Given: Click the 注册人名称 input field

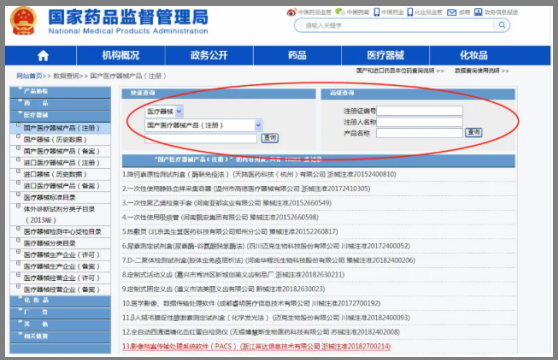Looking at the screenshot, I should [x=420, y=122].
